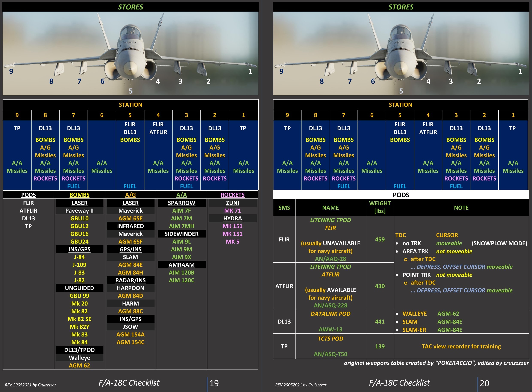Click the TCTS POD name cell
The width and height of the screenshot is (532, 392).
(330, 339)
